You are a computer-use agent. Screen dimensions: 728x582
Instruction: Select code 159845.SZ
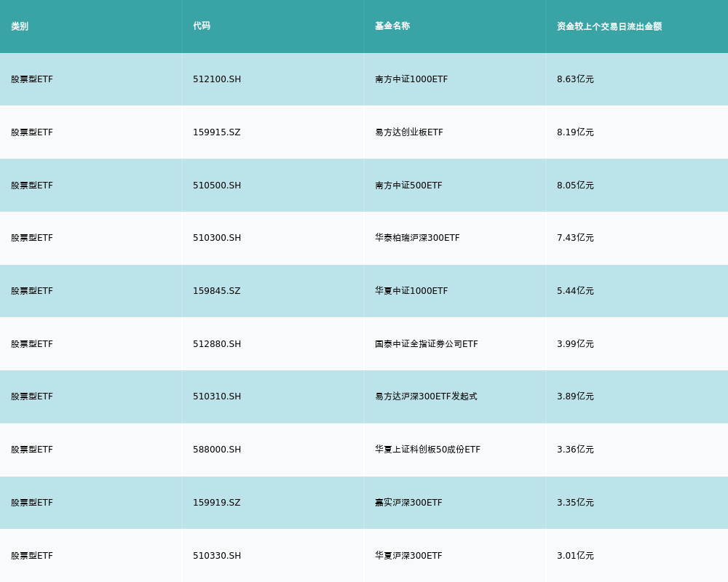coord(217,291)
